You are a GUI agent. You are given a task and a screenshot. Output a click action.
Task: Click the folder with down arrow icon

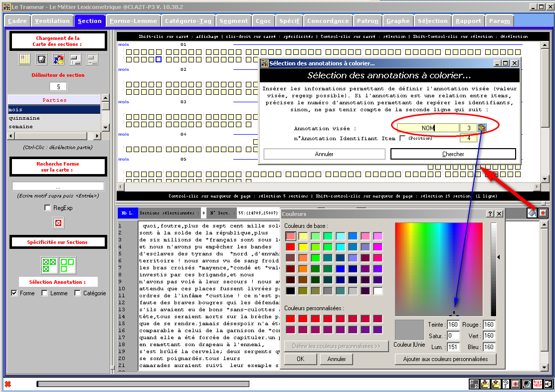point(485,384)
